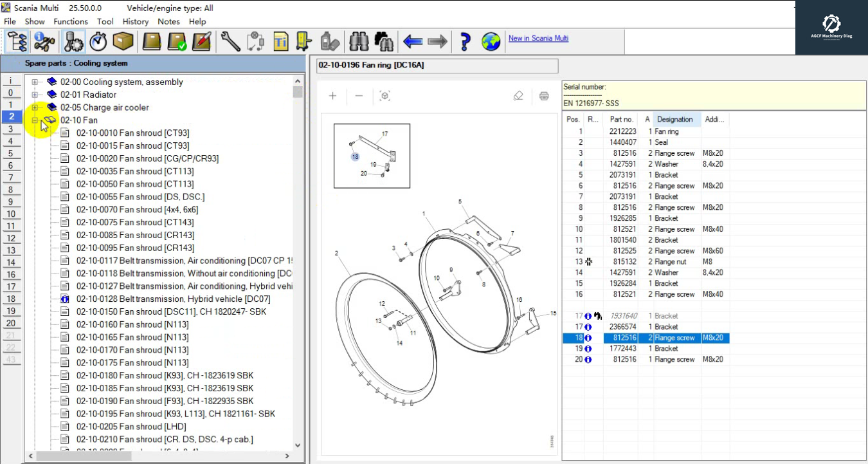This screenshot has height=464, width=868.
Task: Clear diagram markings with the eraser icon
Action: (x=518, y=96)
